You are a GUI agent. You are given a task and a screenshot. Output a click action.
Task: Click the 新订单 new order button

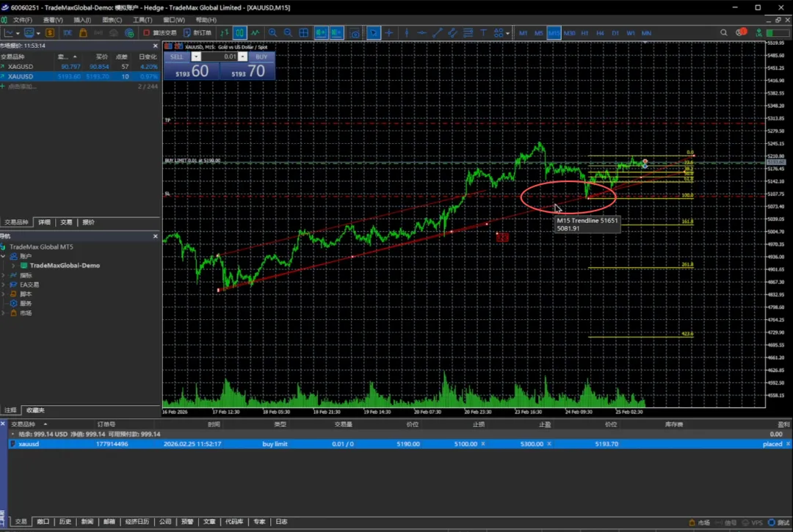198,33
